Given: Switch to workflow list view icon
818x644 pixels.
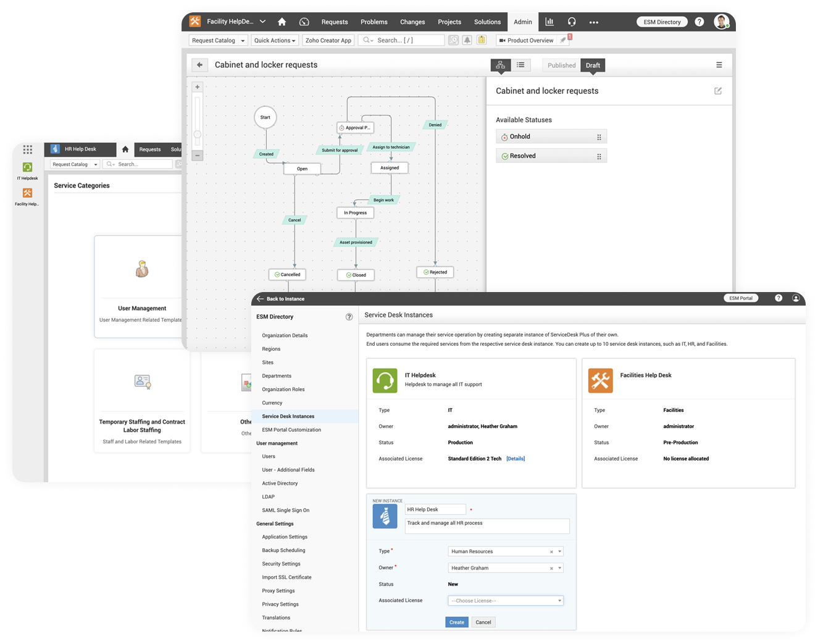Looking at the screenshot, I should pos(520,65).
